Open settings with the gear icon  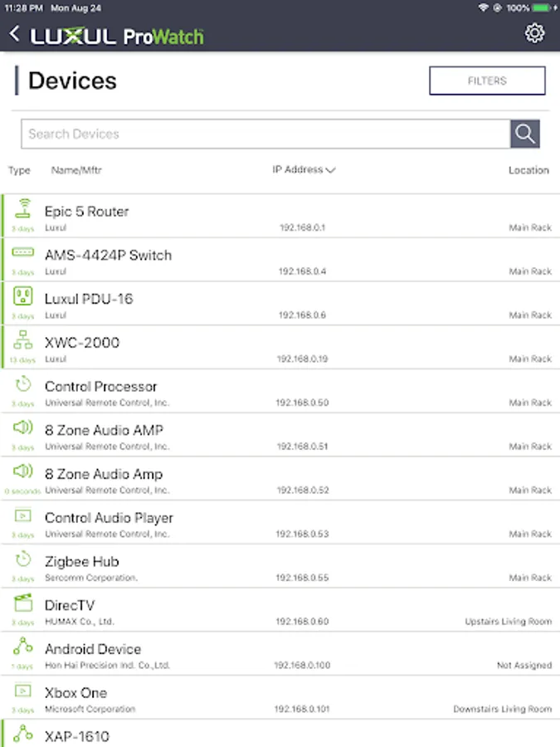(x=535, y=33)
